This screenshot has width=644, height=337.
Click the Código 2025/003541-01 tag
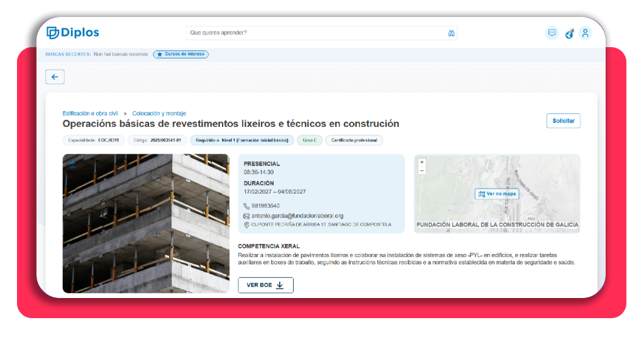click(157, 140)
